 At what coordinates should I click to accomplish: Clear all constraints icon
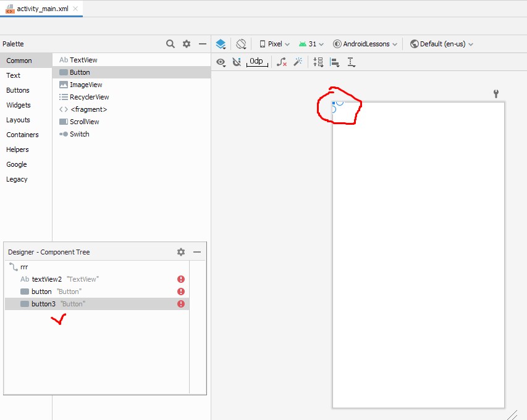(281, 62)
